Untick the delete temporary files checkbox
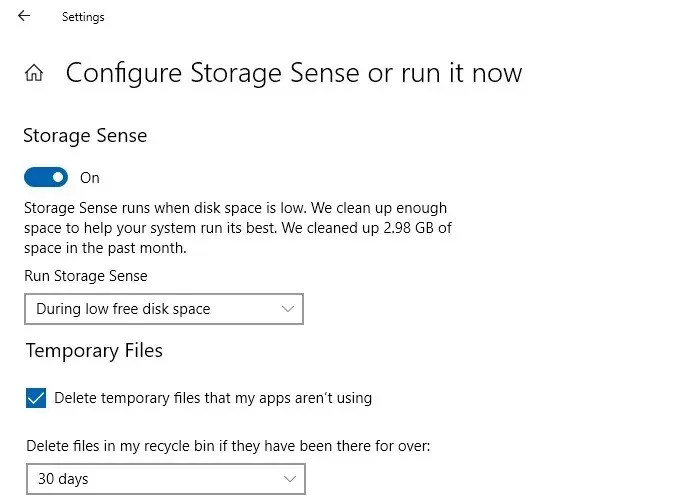 tap(36, 398)
